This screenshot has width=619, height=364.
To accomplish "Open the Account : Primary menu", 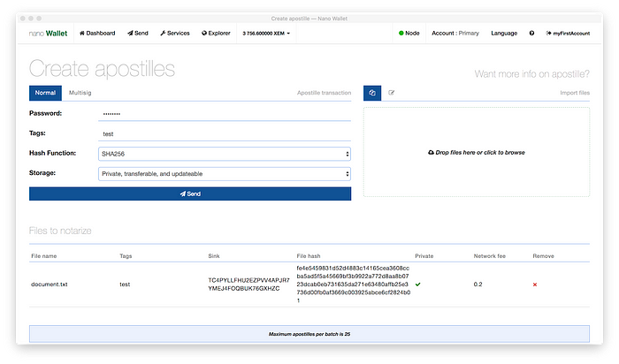I will click(x=455, y=33).
